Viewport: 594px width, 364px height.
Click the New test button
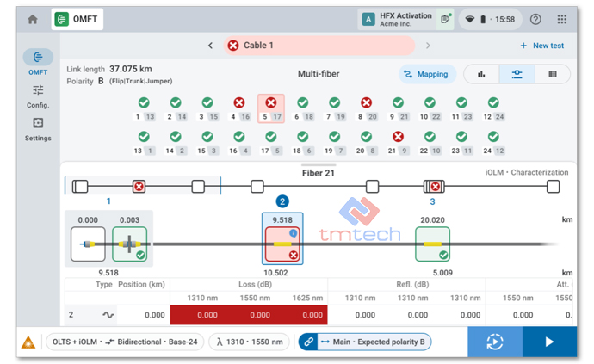coord(541,46)
